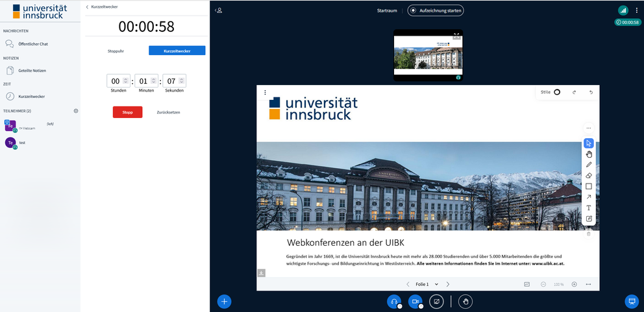
Task: Select the hand pan tool
Action: pos(589,154)
